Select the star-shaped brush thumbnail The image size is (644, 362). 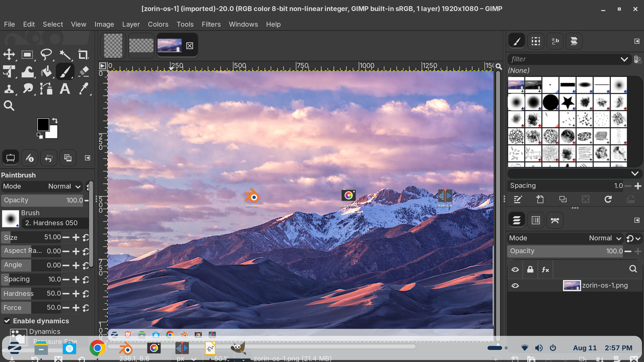click(568, 102)
